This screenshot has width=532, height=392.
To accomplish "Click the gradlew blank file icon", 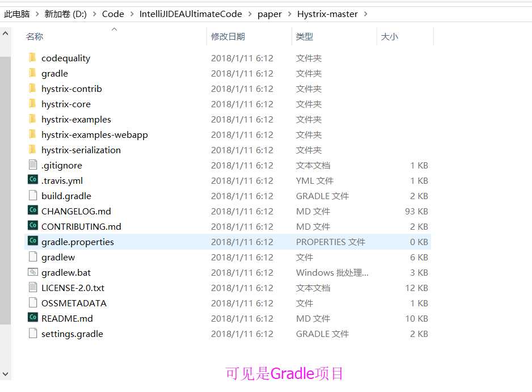I will tap(33, 256).
